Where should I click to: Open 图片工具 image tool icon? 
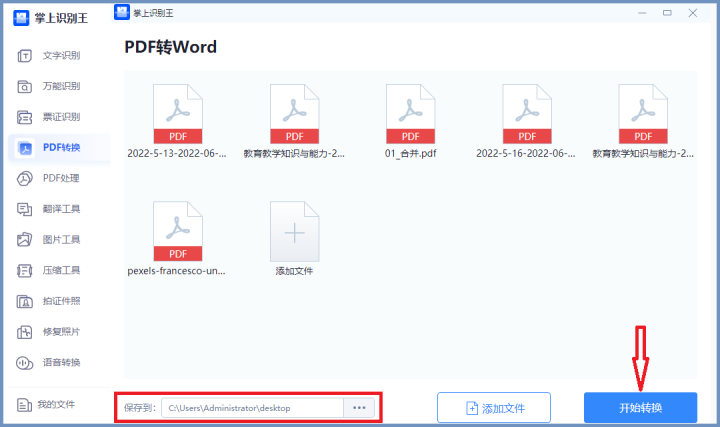pos(24,240)
